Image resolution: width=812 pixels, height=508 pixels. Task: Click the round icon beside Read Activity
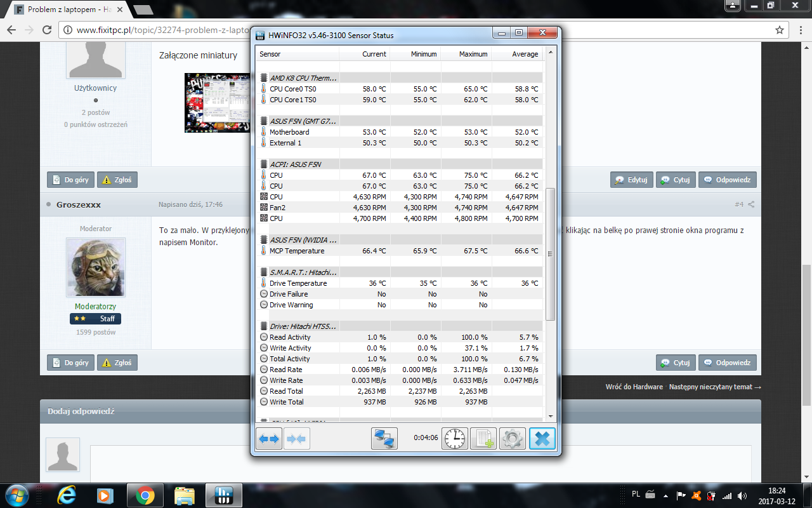click(264, 337)
